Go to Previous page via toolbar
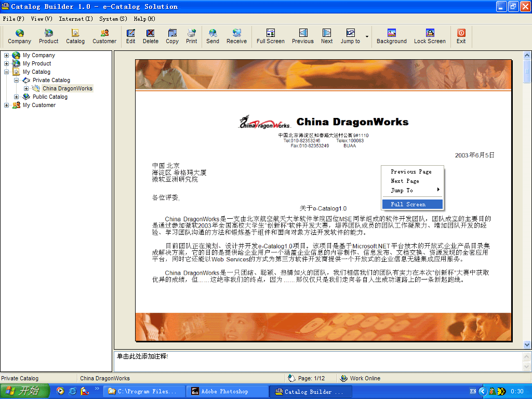 click(303, 36)
